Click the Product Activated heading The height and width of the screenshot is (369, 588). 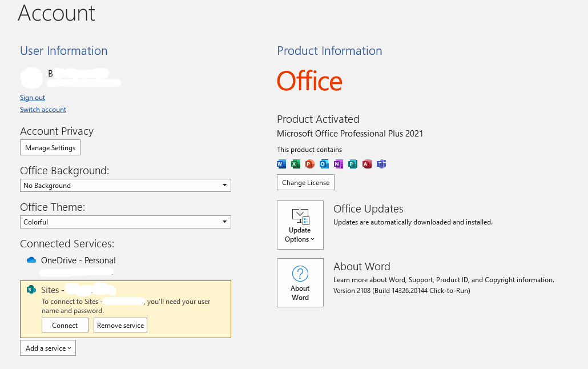click(x=318, y=119)
